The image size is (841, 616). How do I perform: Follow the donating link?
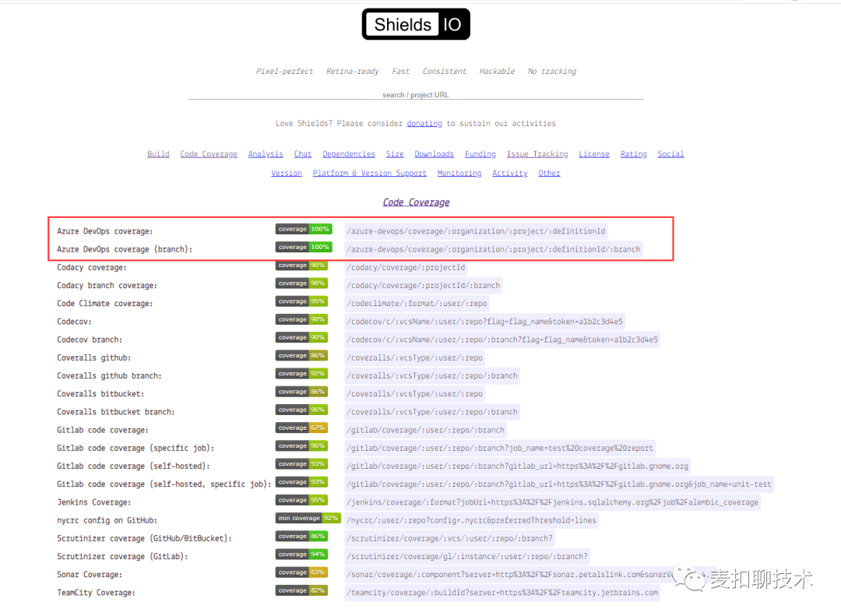pyautogui.click(x=424, y=123)
